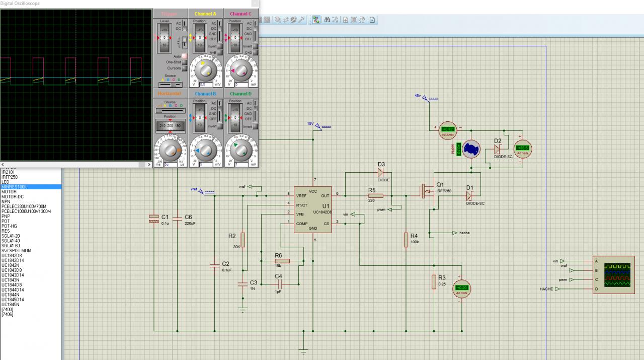This screenshot has height=360, width=644.
Task: Select the DC motor component
Action: pyautogui.click(x=471, y=149)
